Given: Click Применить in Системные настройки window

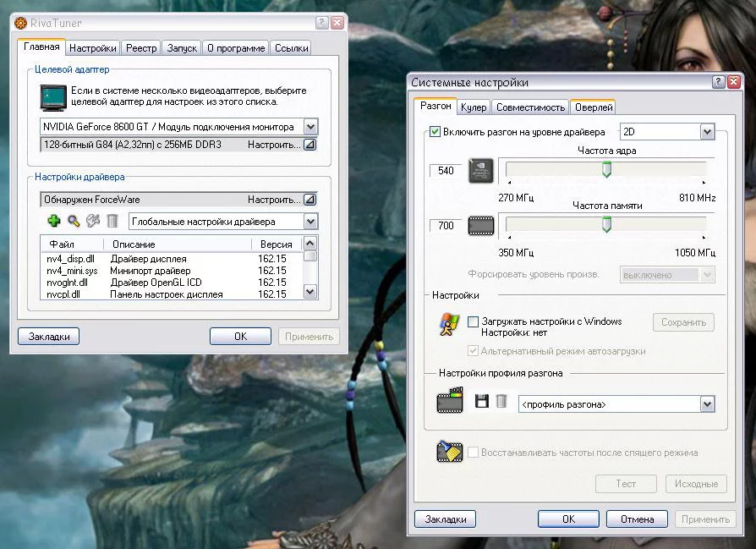Looking at the screenshot, I should pyautogui.click(x=705, y=519).
